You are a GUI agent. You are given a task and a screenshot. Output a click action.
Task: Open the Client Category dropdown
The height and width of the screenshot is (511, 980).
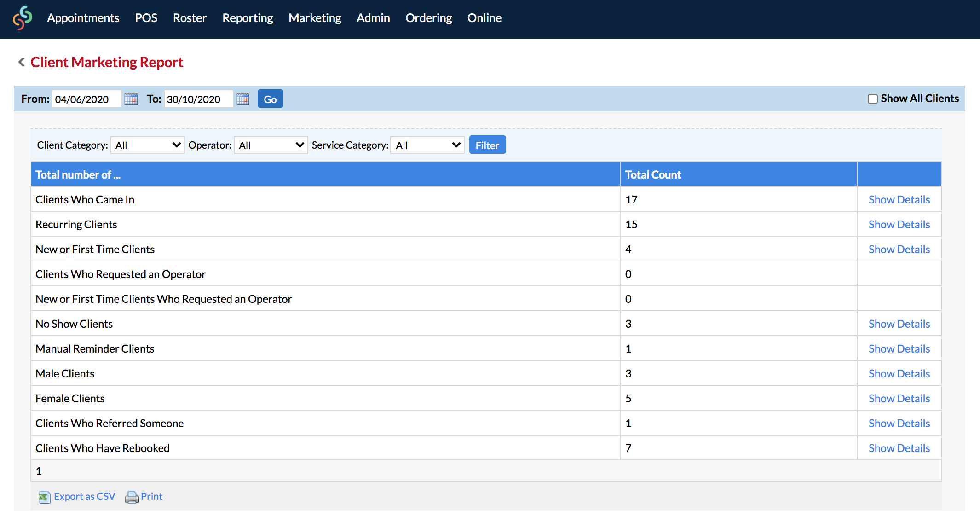(148, 145)
